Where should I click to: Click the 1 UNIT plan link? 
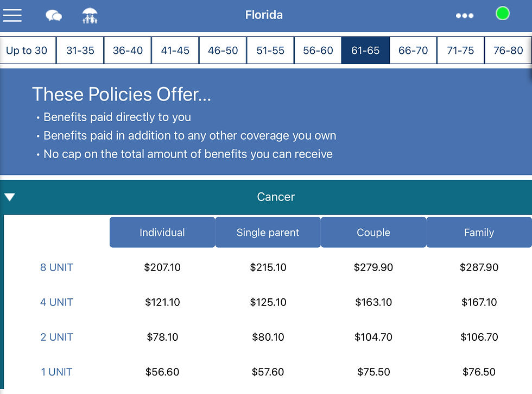coord(56,372)
